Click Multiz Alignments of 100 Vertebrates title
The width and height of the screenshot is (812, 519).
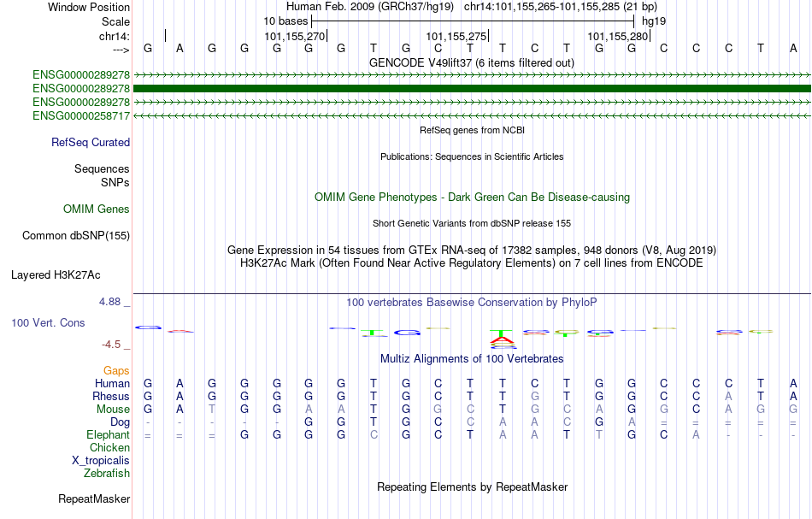(472, 358)
